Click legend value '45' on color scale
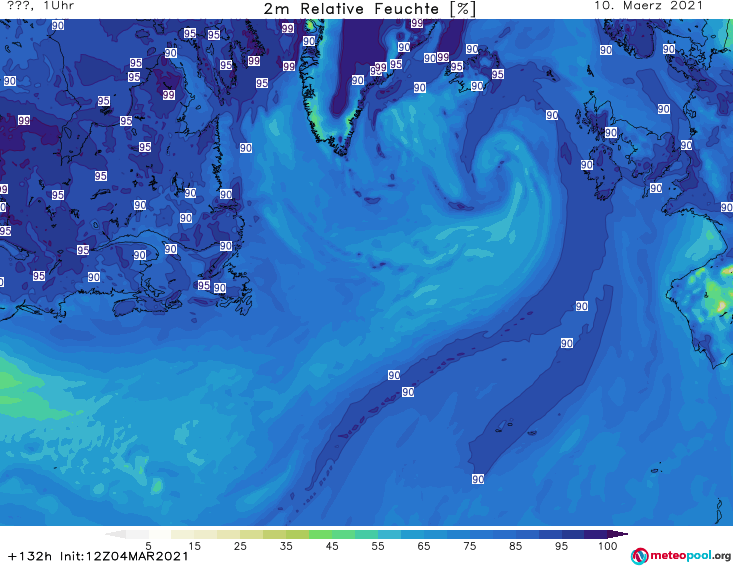The image size is (733, 566). click(x=332, y=546)
